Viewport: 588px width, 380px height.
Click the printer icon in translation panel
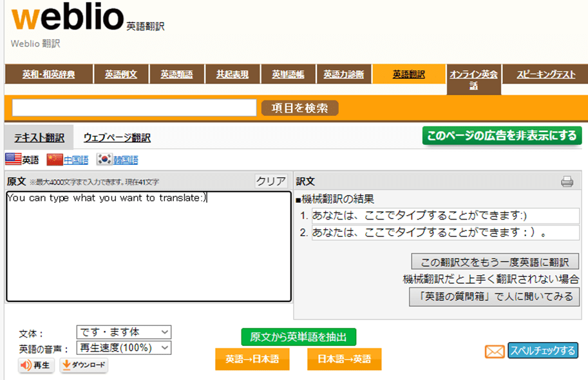(567, 182)
